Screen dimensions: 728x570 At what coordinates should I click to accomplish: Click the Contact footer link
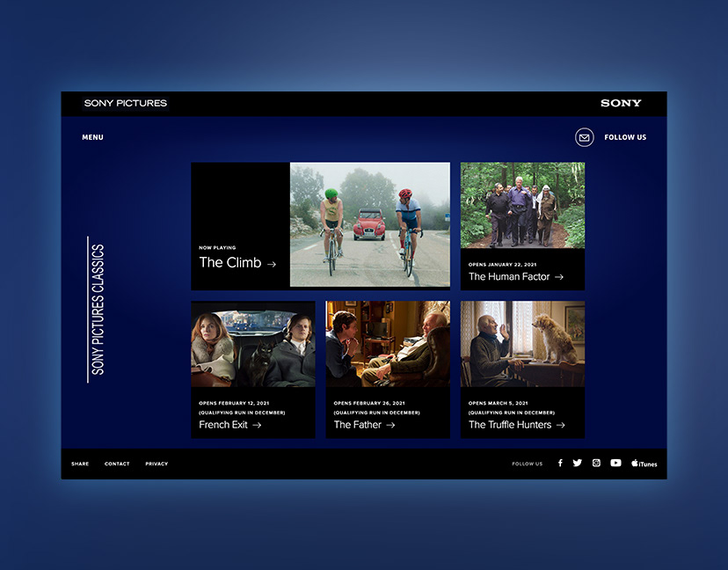click(x=117, y=464)
